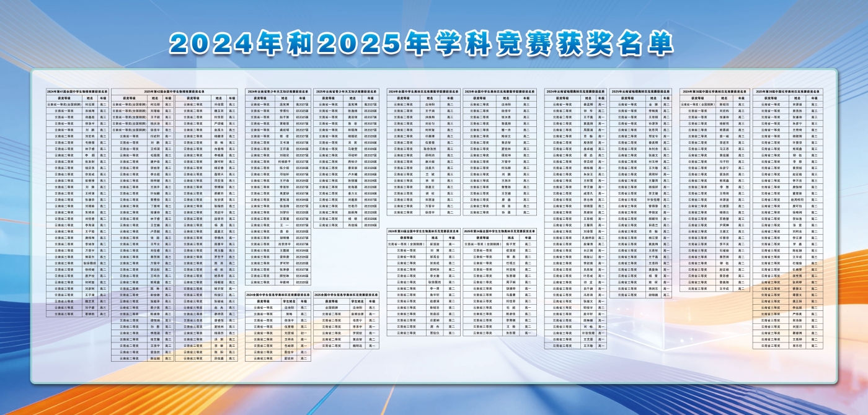Select the heading "2024年第38届中国化学奥林匹克竞赛获奖名单"
This screenshot has height=415, width=868.
coord(714,91)
